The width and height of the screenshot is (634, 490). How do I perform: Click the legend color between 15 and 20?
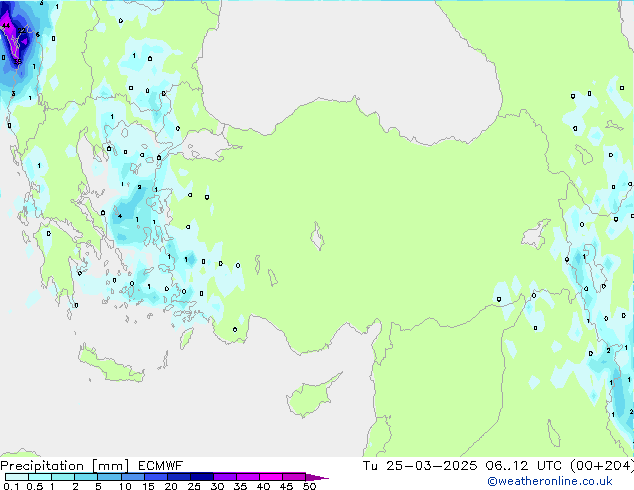(x=156, y=477)
